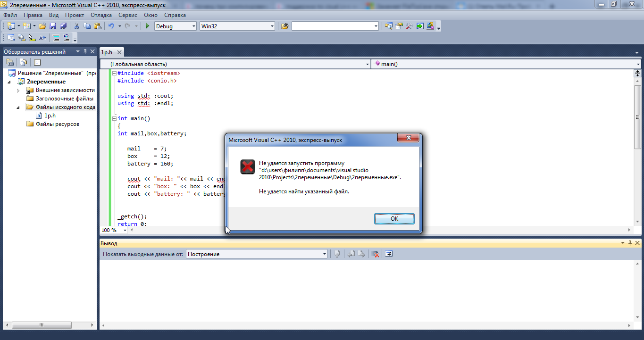The width and height of the screenshot is (644, 340).
Task: Open the Сервис menu
Action: [x=128, y=15]
